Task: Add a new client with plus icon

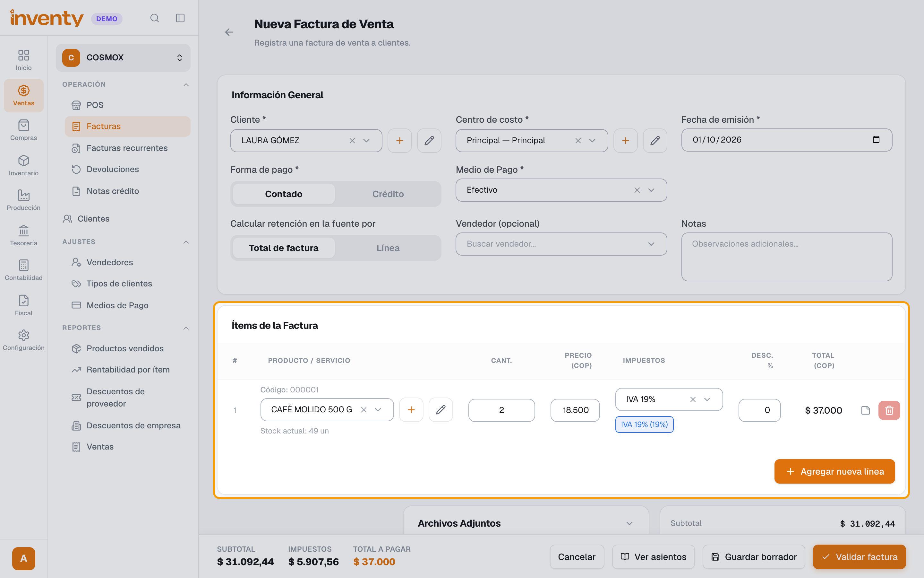Action: click(x=399, y=141)
